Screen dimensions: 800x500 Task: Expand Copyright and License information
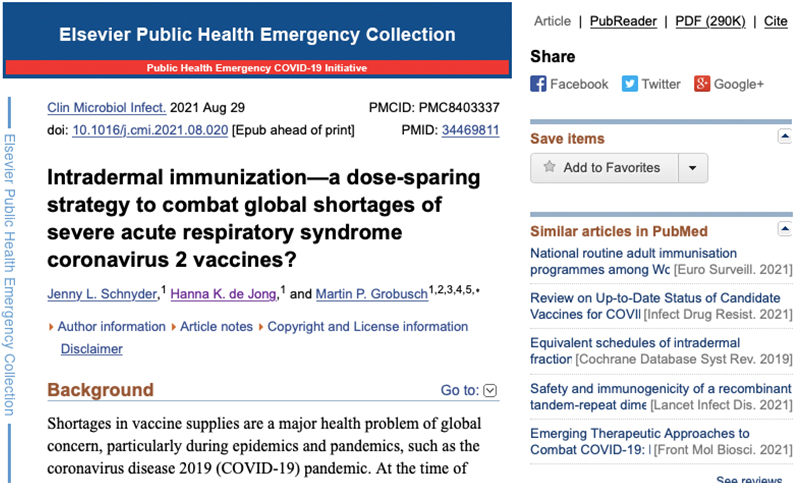[367, 327]
